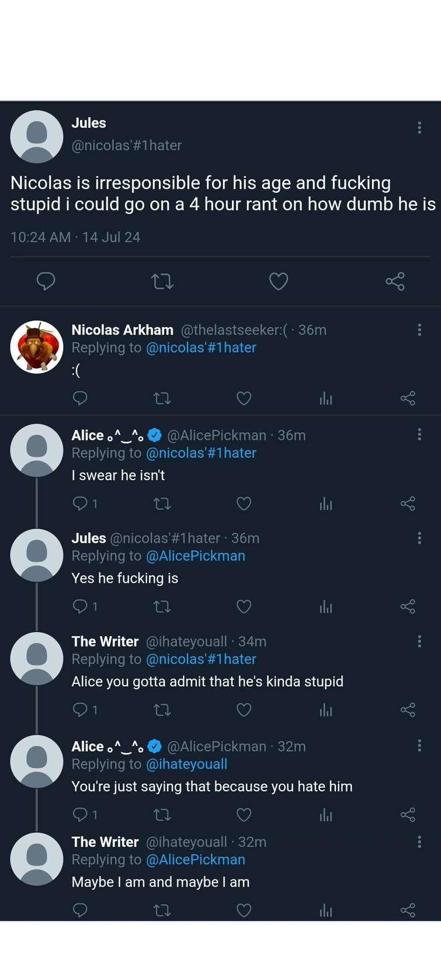
Task: Open more options on Nicolas Arkham's reply
Action: tap(419, 330)
